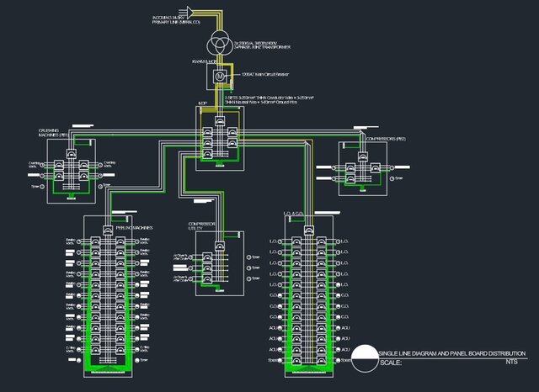539x392 pixels.
Task: Select the top main breaker inside MDP panel
Action: point(220,121)
